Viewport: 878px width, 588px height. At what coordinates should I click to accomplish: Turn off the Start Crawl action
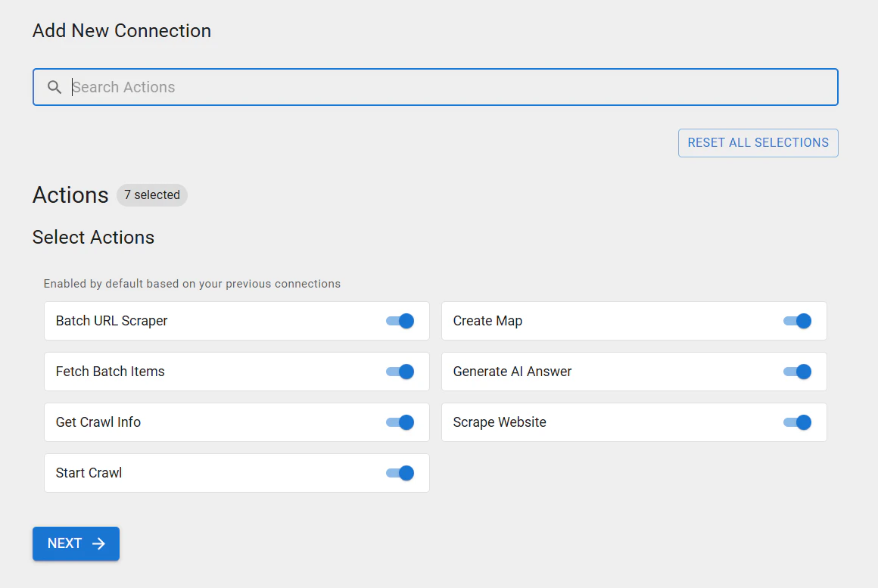(399, 473)
